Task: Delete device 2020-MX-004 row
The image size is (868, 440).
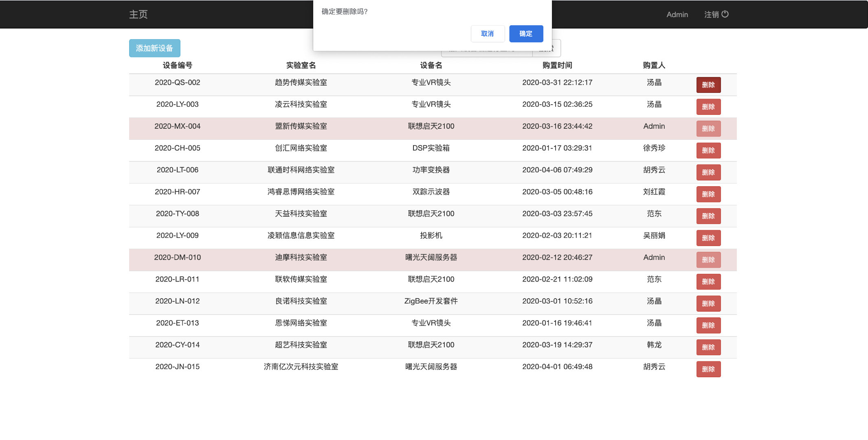Action: coord(708,129)
